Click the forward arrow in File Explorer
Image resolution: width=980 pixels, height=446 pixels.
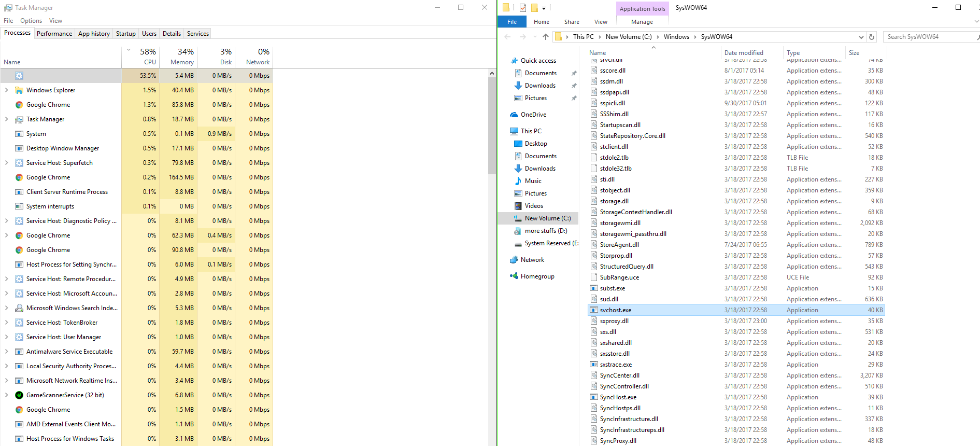[x=522, y=37]
